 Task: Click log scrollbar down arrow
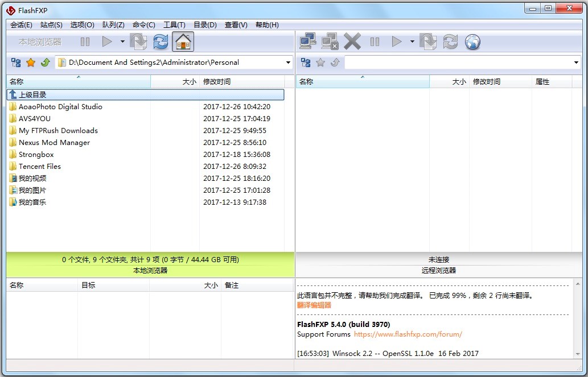coord(578,354)
